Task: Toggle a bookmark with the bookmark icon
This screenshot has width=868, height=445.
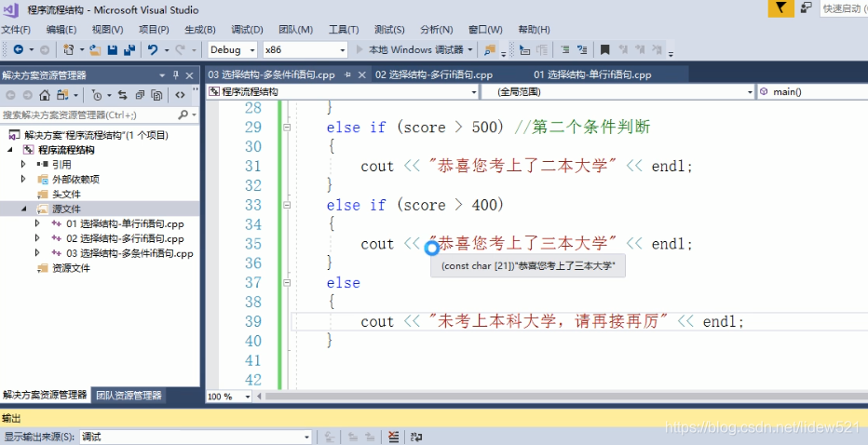Action: [x=605, y=50]
